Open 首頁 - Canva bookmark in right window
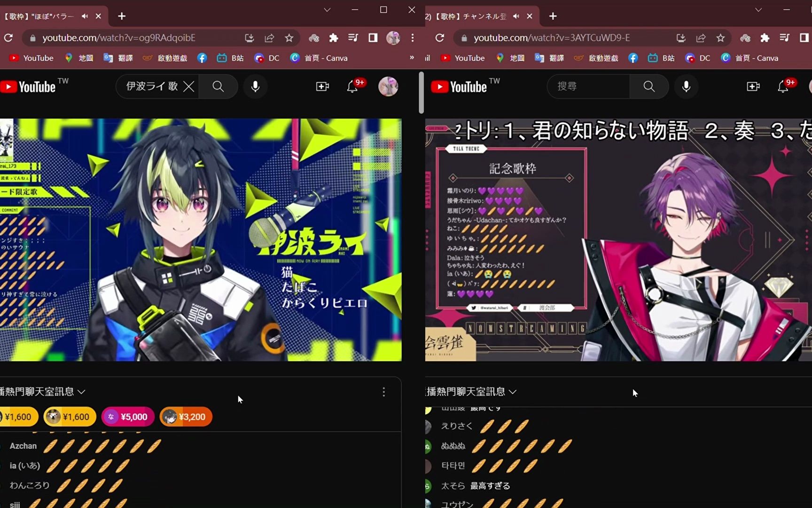812x508 pixels. pyautogui.click(x=750, y=58)
